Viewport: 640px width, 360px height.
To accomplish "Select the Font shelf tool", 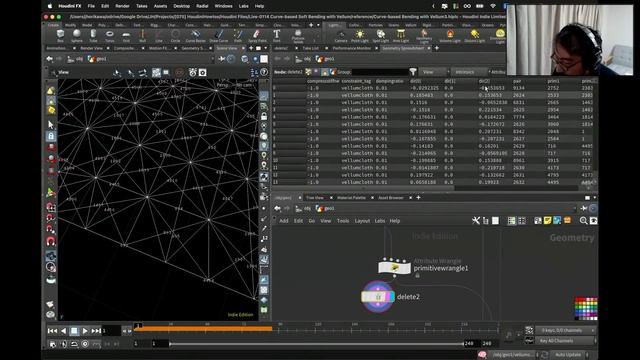I will click(x=277, y=36).
